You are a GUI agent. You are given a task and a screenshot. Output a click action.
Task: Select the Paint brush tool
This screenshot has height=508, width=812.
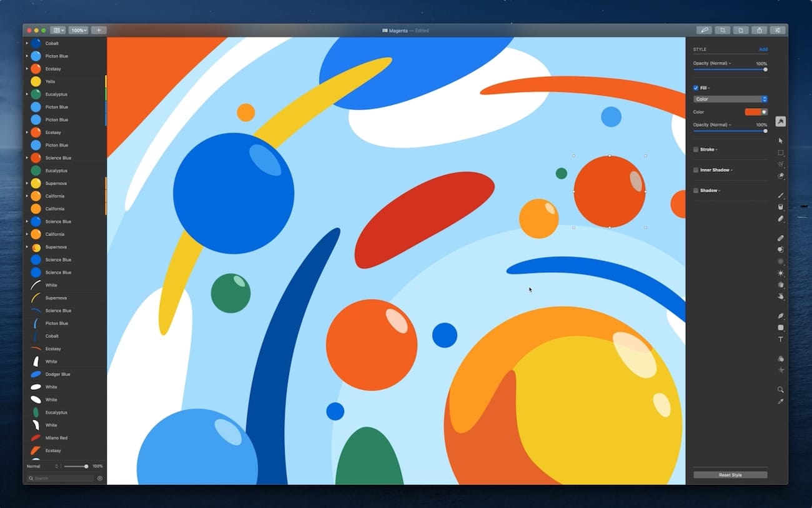(x=780, y=196)
